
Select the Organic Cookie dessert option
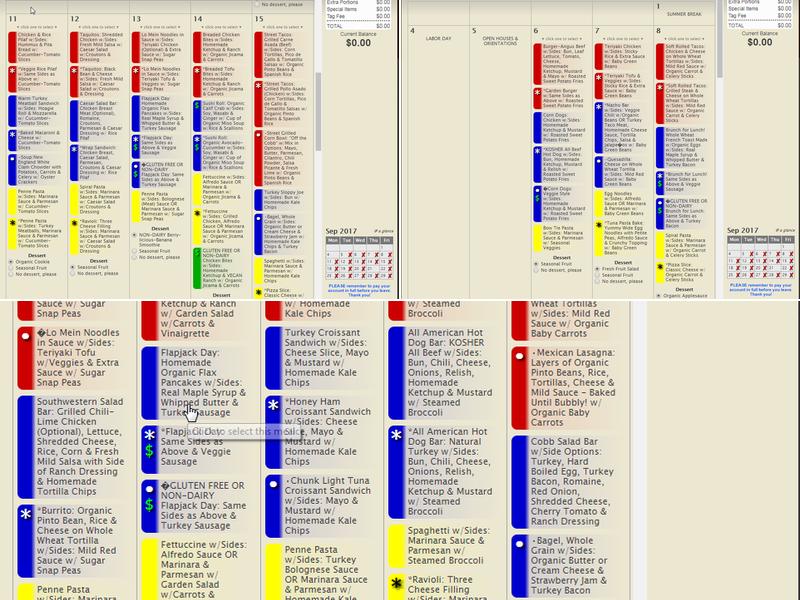[x=12, y=260]
